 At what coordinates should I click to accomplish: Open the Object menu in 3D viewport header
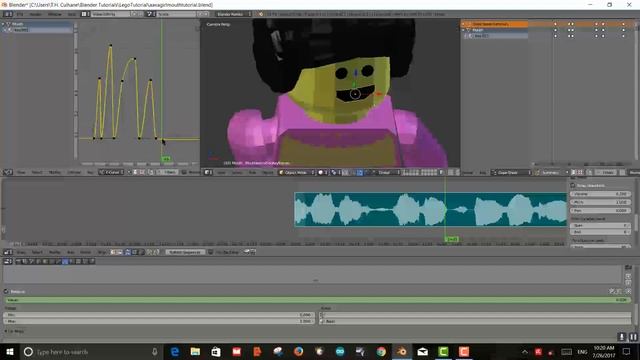[x=268, y=172]
